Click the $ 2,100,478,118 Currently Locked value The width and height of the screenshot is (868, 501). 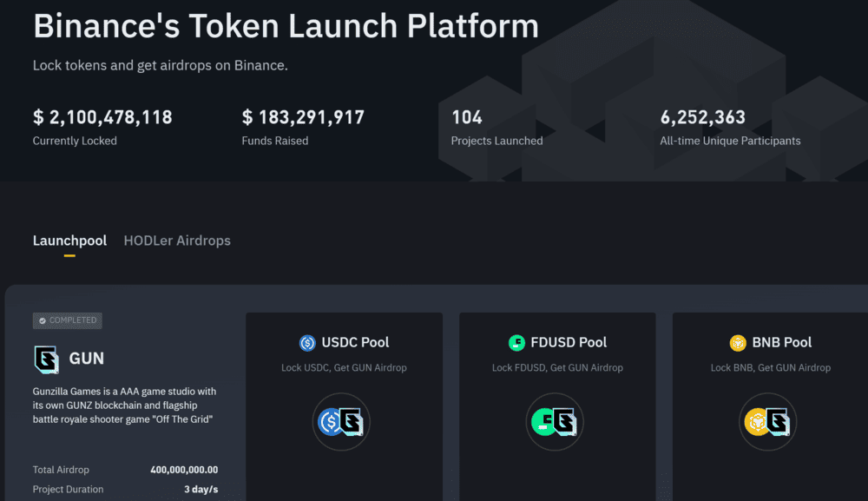102,117
